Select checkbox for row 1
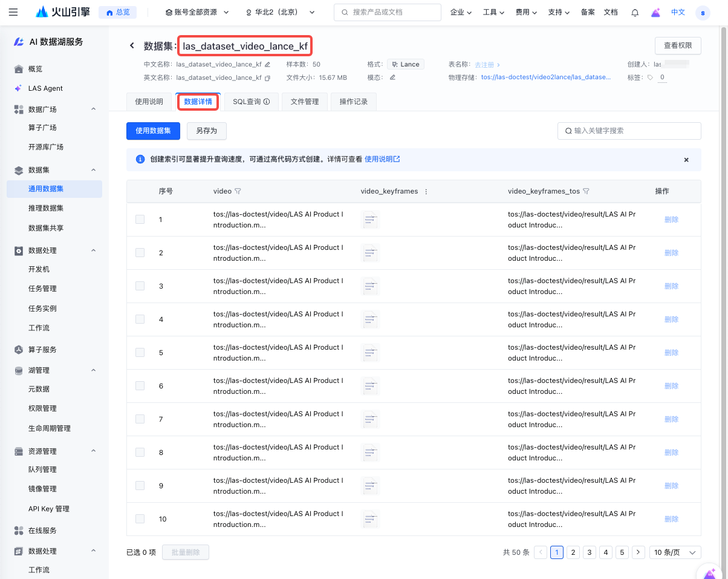 [x=140, y=220]
